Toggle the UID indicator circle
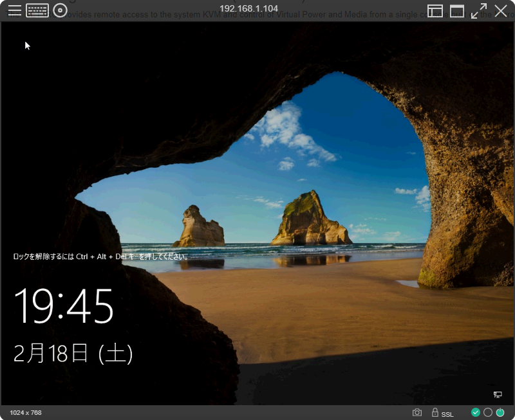The image size is (515, 420). (488, 412)
